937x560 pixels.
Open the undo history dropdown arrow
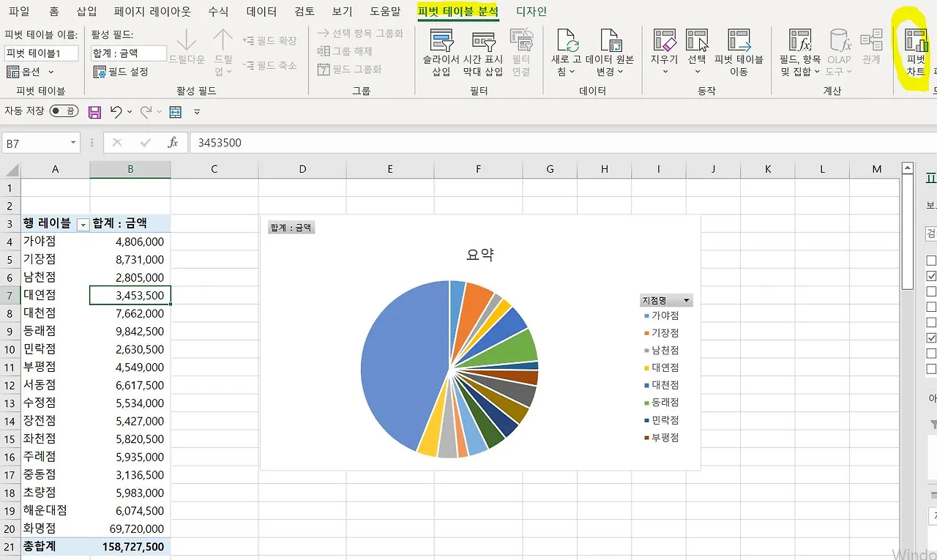(x=130, y=112)
